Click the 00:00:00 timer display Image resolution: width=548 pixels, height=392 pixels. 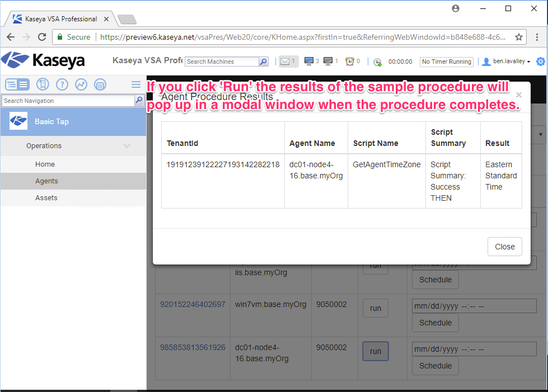pyautogui.click(x=400, y=62)
